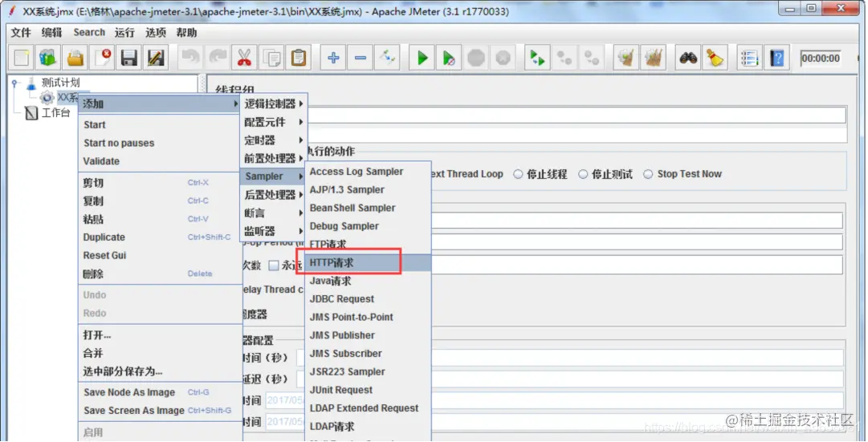Screen dimensions: 868x442
Task: Click the Copy toolbar icon
Action: pyautogui.click(x=271, y=58)
